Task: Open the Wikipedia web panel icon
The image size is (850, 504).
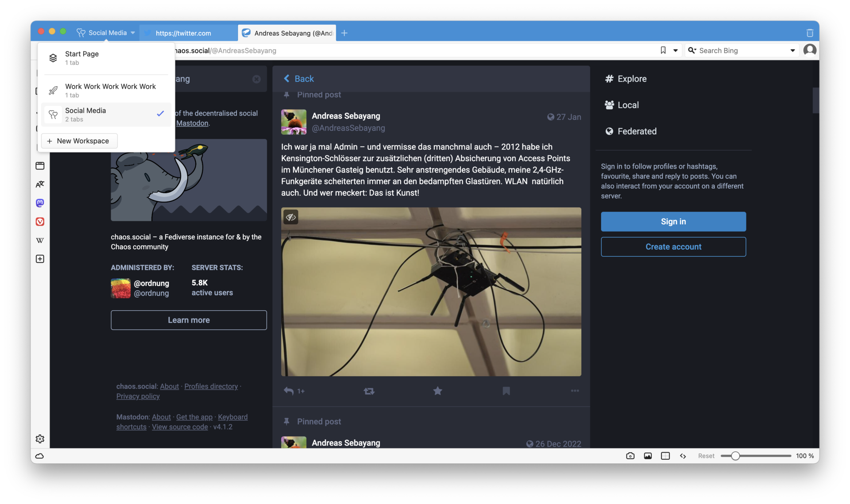Action: [40, 240]
